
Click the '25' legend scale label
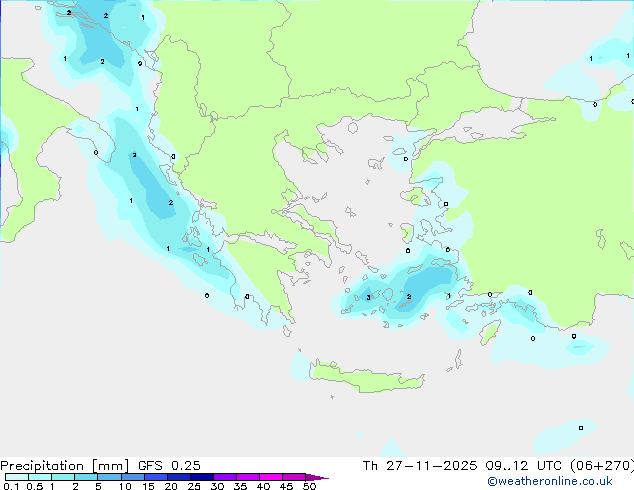tap(194, 486)
